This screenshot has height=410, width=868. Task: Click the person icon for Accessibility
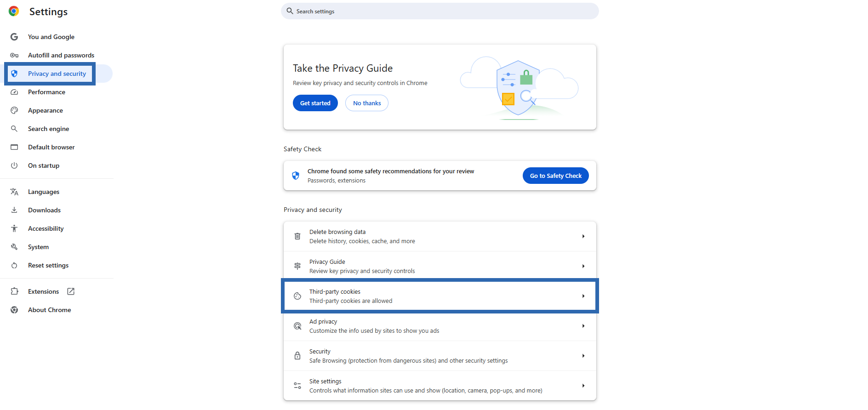click(14, 228)
